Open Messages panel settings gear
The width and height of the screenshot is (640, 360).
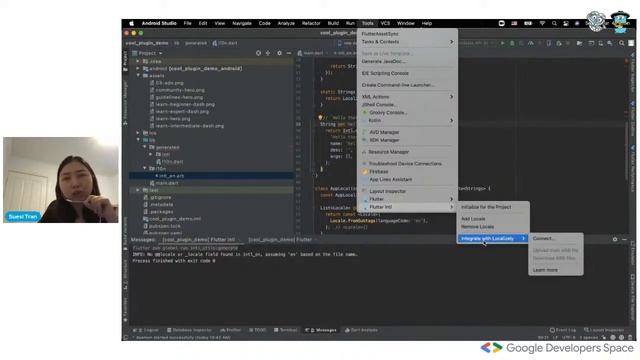(615, 239)
